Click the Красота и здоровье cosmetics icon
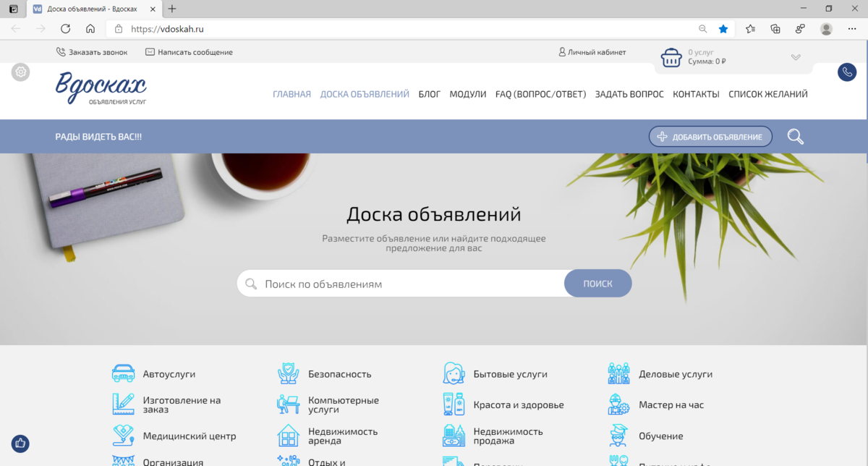Viewport: 868px width, 466px height. 454,404
